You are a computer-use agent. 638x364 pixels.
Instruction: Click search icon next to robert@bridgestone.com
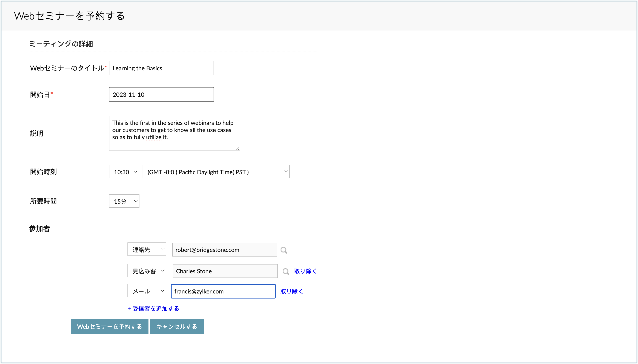tap(284, 250)
